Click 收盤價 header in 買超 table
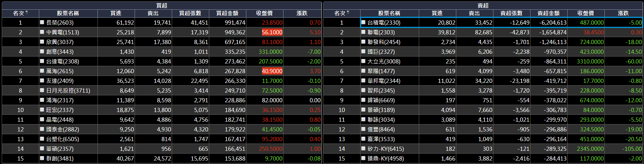The height and width of the screenshot is (164, 644). click(264, 13)
